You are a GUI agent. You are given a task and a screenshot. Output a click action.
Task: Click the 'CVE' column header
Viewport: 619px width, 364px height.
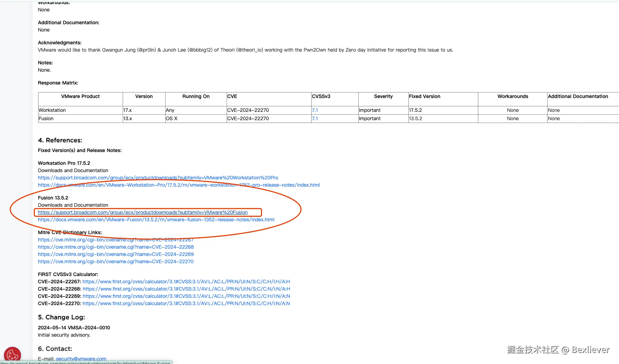[232, 96]
